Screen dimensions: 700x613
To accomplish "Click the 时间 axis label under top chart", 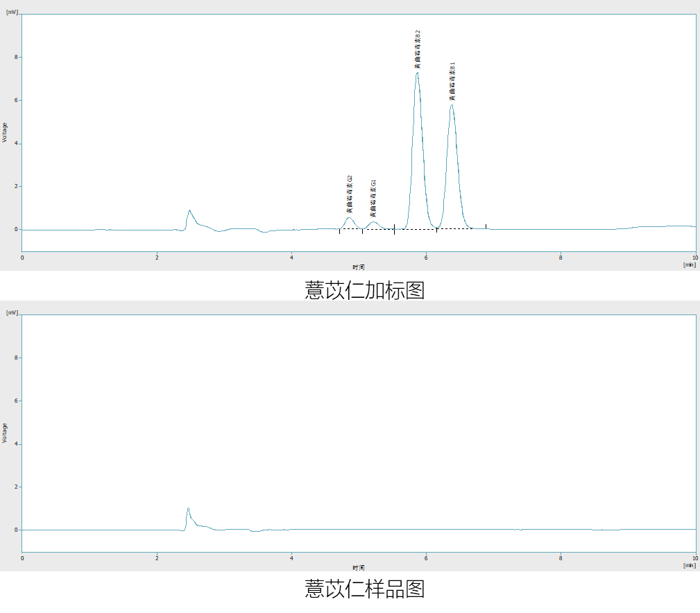I will coord(358,266).
